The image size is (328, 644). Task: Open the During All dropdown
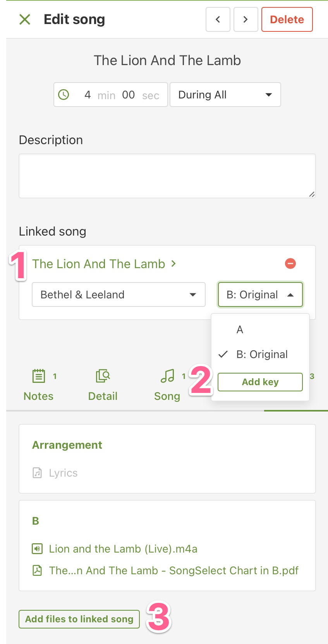coord(225,95)
